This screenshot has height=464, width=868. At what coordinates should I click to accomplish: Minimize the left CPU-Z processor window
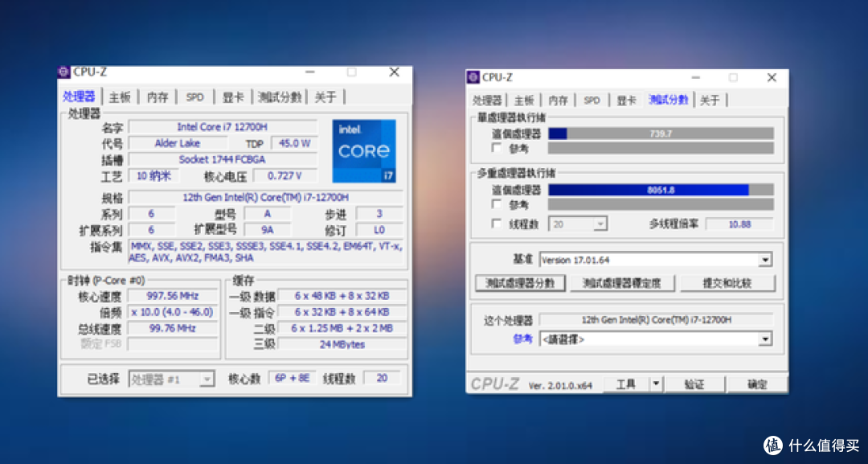(x=310, y=72)
